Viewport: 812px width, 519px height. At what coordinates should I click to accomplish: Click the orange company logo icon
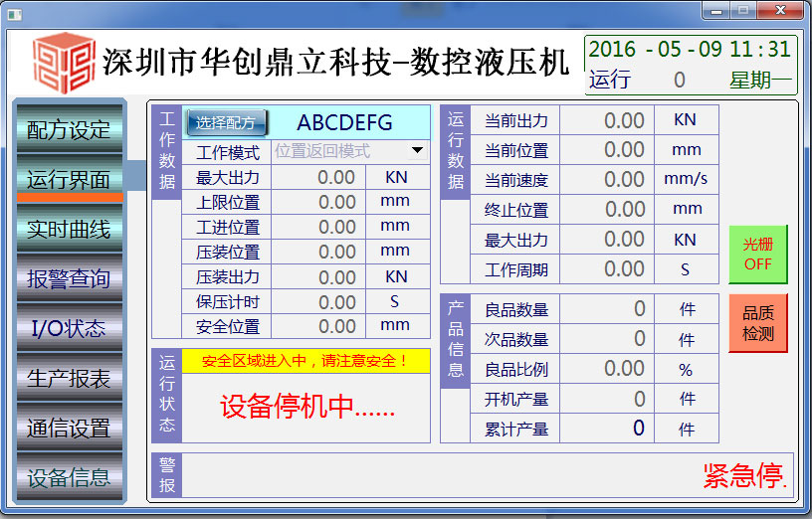click(x=65, y=63)
